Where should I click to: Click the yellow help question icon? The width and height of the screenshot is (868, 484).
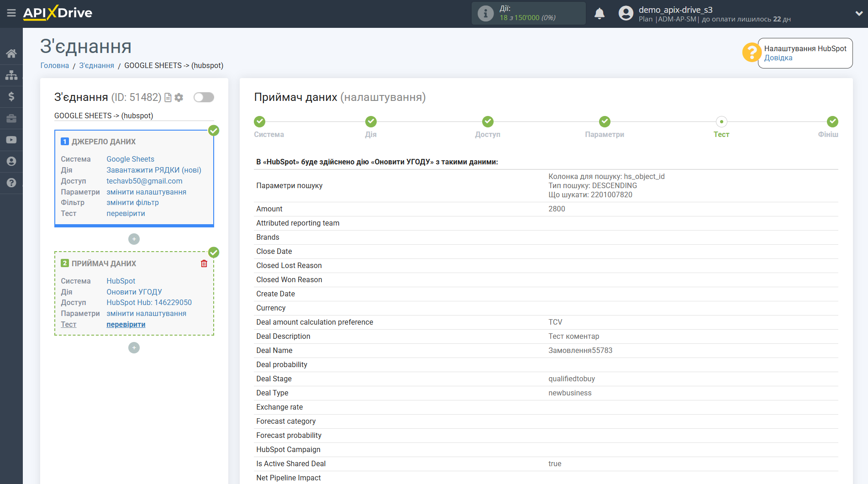[752, 52]
